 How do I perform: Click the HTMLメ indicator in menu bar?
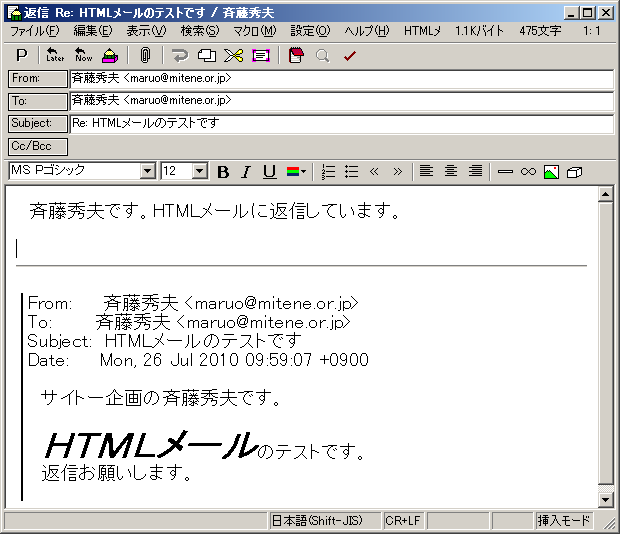point(422,31)
